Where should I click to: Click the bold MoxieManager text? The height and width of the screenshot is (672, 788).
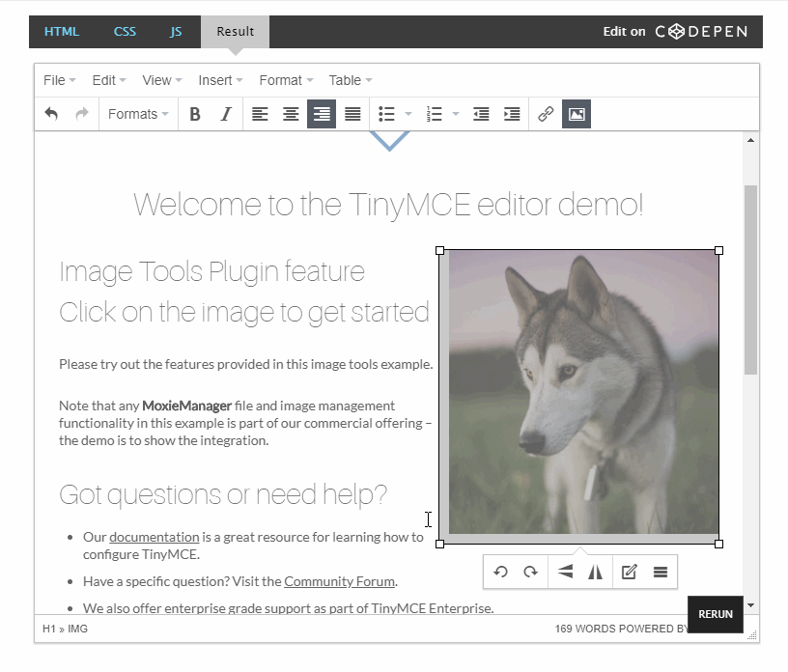pos(187,406)
